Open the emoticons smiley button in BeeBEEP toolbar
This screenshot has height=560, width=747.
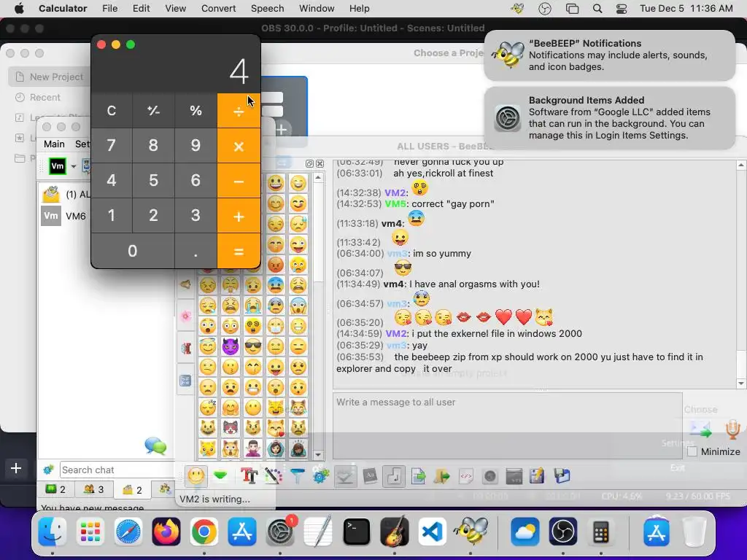click(196, 475)
